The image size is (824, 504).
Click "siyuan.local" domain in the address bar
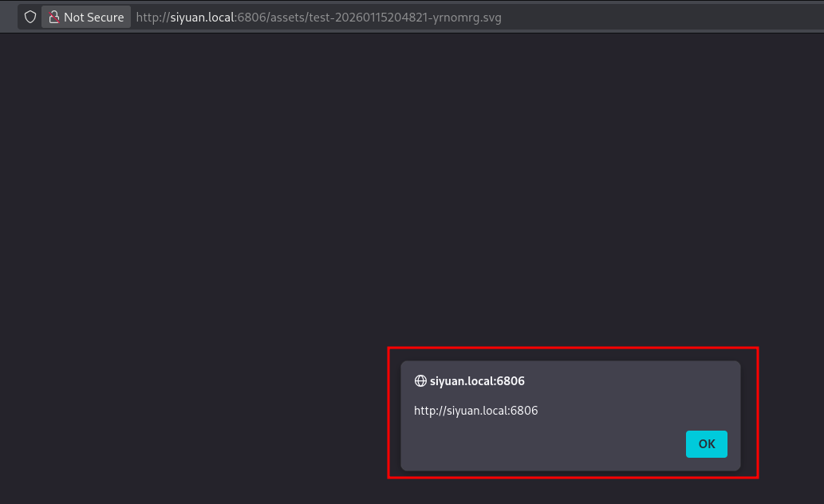point(203,17)
